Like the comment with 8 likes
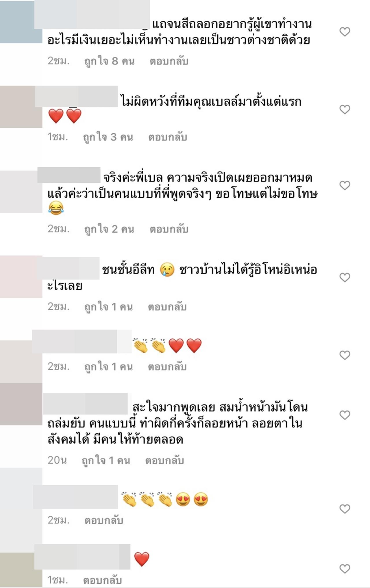Viewport: 370px width, 588px height. pyautogui.click(x=345, y=32)
